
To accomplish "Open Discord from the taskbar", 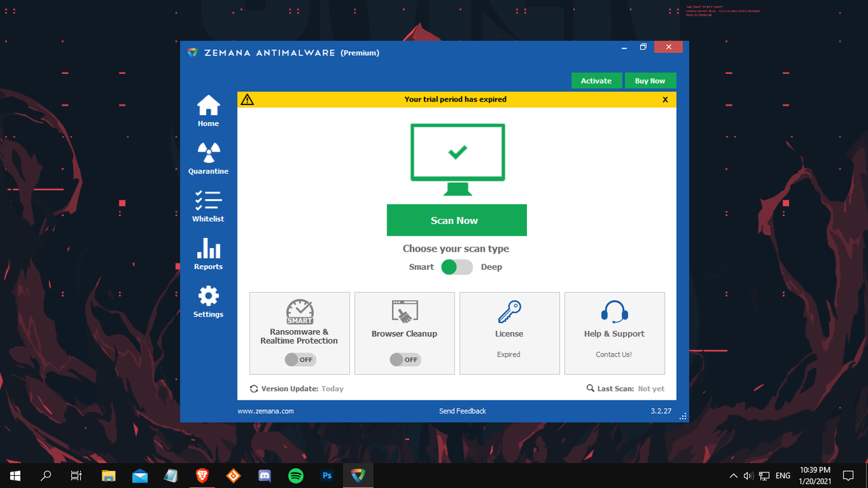I will coord(264,476).
